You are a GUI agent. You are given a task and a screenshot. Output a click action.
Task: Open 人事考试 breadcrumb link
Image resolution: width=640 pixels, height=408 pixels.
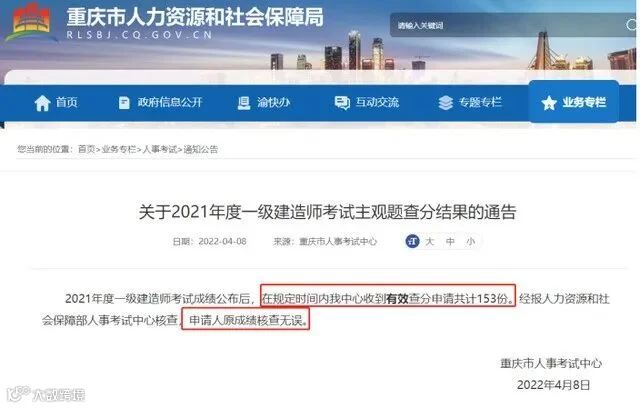(x=160, y=149)
